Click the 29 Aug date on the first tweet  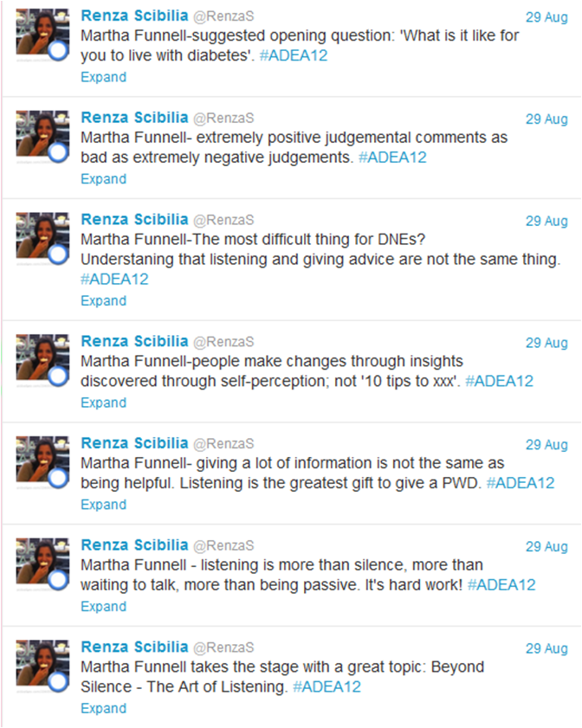546,17
